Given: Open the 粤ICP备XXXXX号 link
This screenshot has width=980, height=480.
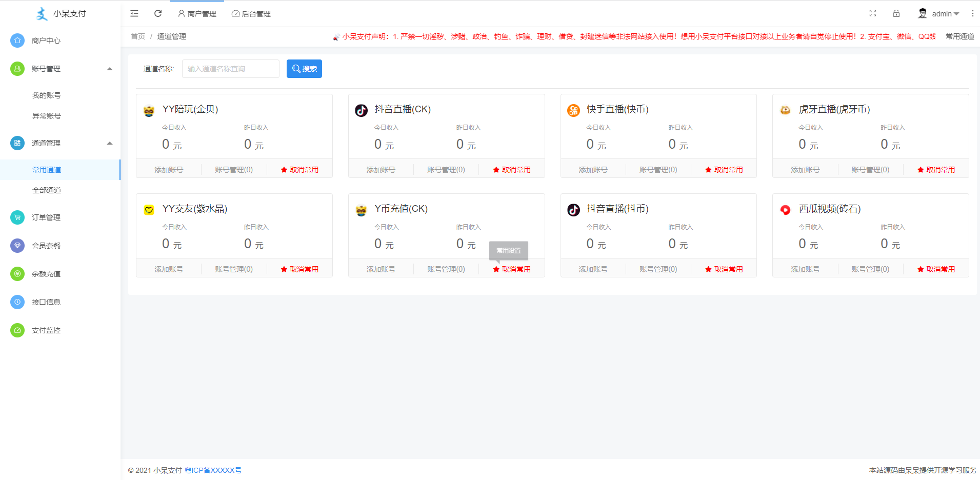Looking at the screenshot, I should coord(213,470).
